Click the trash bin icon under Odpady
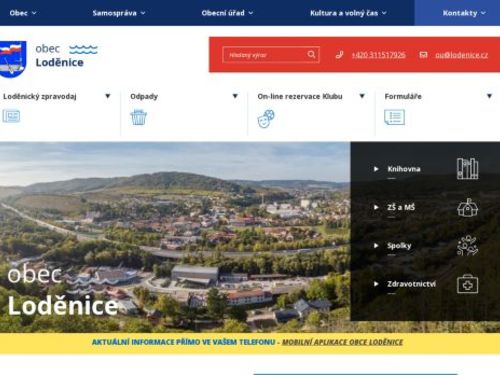The image size is (500, 375). pos(138,117)
